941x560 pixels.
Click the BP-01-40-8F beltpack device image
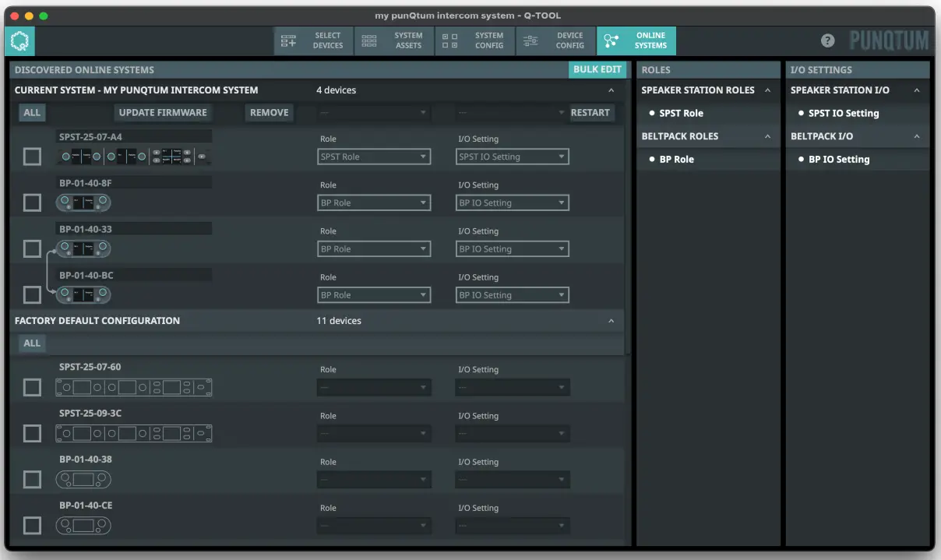(x=83, y=203)
